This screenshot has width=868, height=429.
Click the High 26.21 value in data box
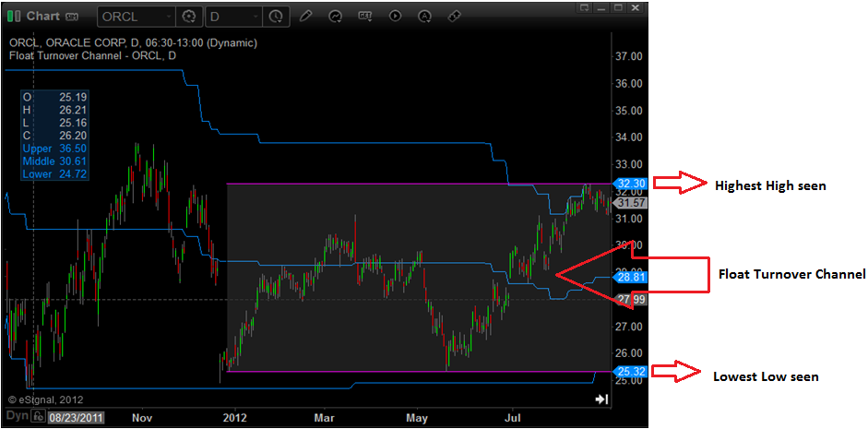pyautogui.click(x=73, y=110)
